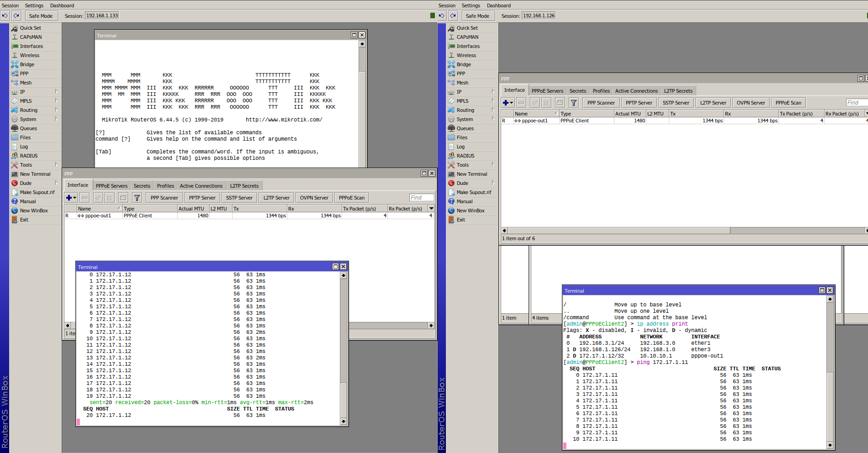Open Session menu in left WinBox

(x=11, y=5)
